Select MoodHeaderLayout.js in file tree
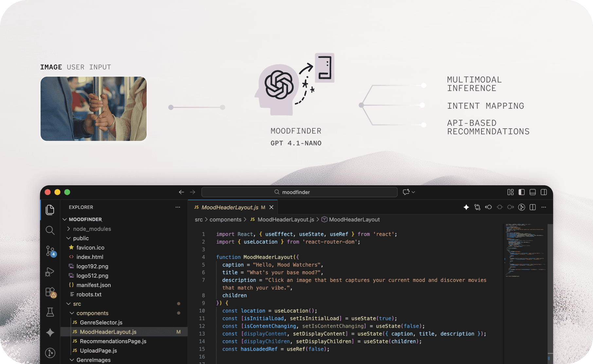The height and width of the screenshot is (364, 593). click(124, 332)
